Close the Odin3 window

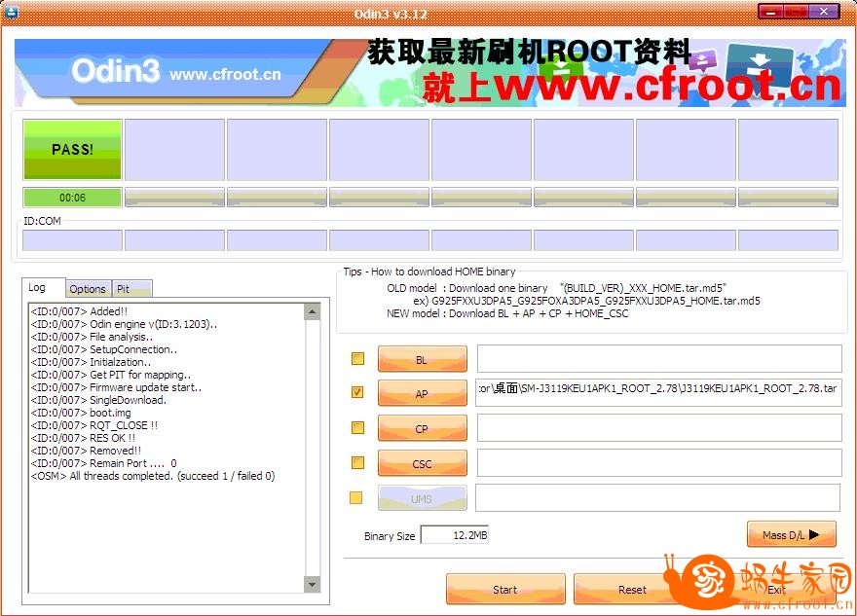coord(824,12)
